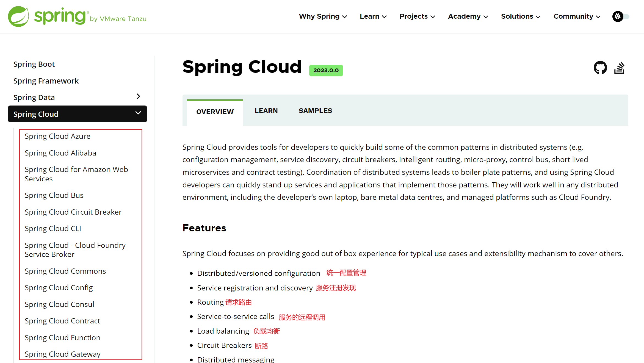Open the Academy dropdown menu
Image resolution: width=644 pixels, height=363 pixels.
468,16
